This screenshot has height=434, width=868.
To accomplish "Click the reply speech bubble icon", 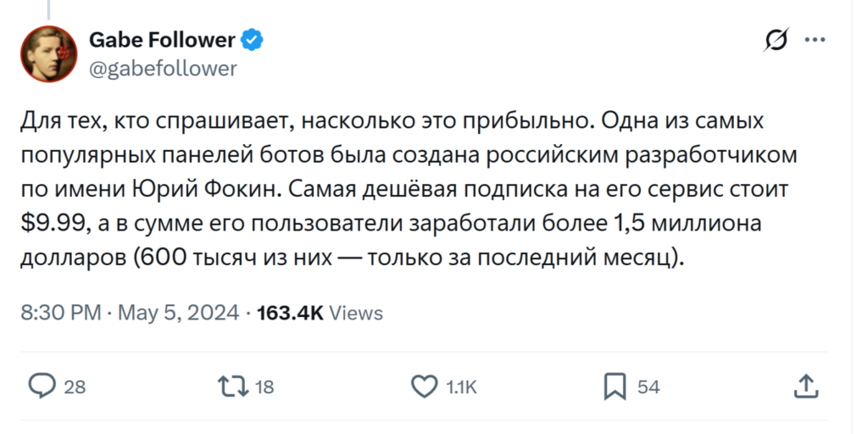I will (x=41, y=387).
